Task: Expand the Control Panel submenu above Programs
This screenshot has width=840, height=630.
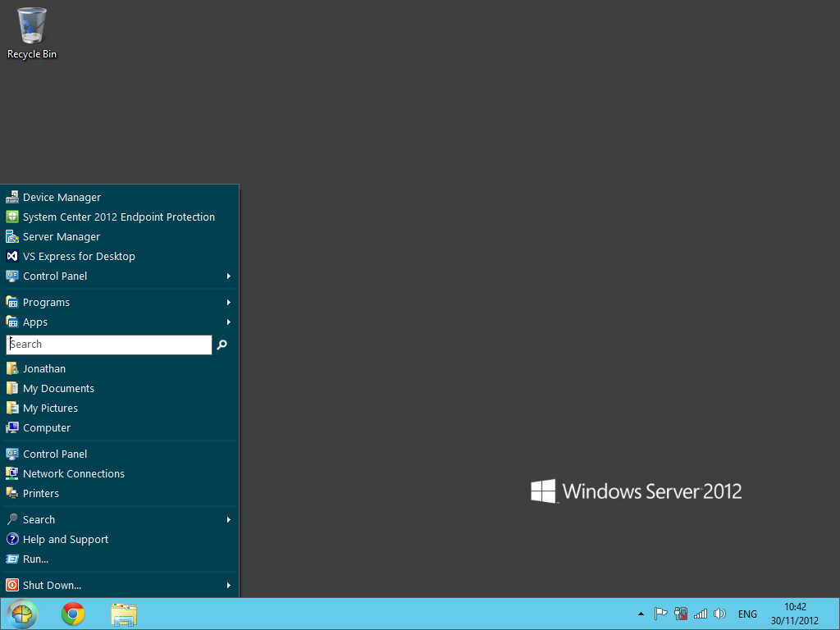Action: 120,276
